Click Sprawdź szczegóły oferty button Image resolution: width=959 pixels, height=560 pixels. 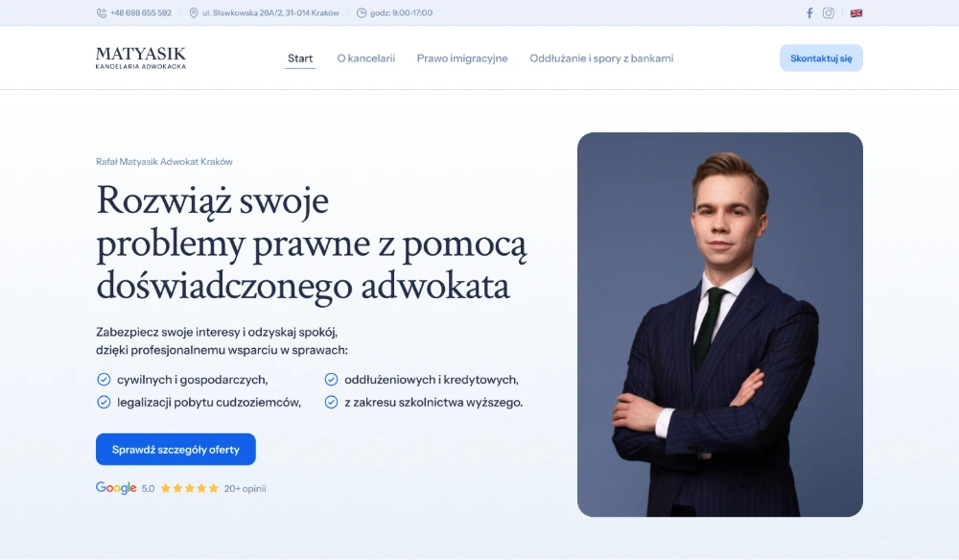pyautogui.click(x=175, y=450)
